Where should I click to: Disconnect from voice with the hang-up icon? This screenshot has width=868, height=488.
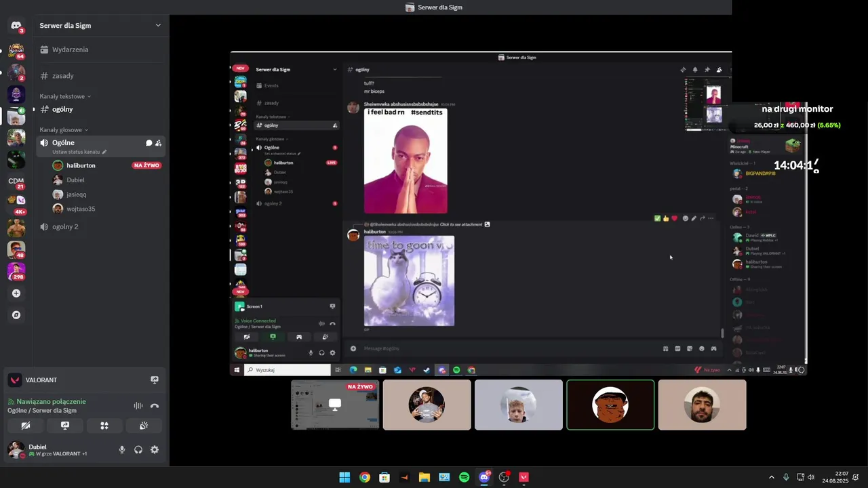[155, 405]
